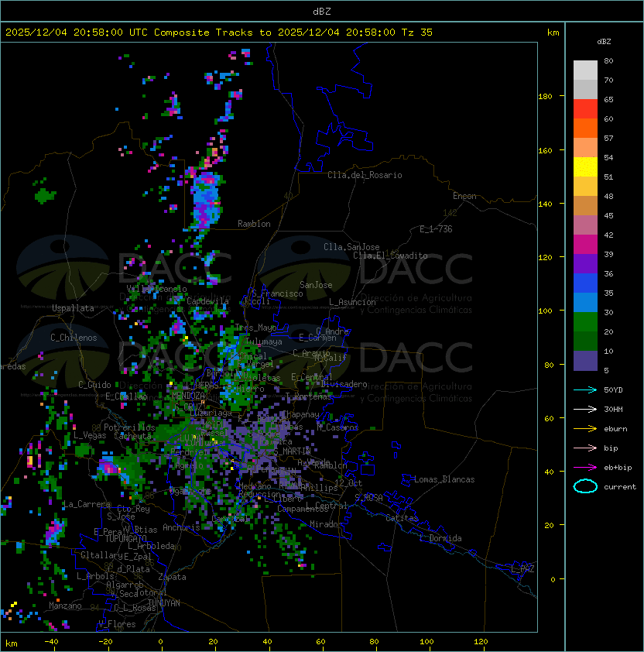Click the 'MENDOZA' city label
This screenshot has width=644, height=652.
tap(188, 396)
